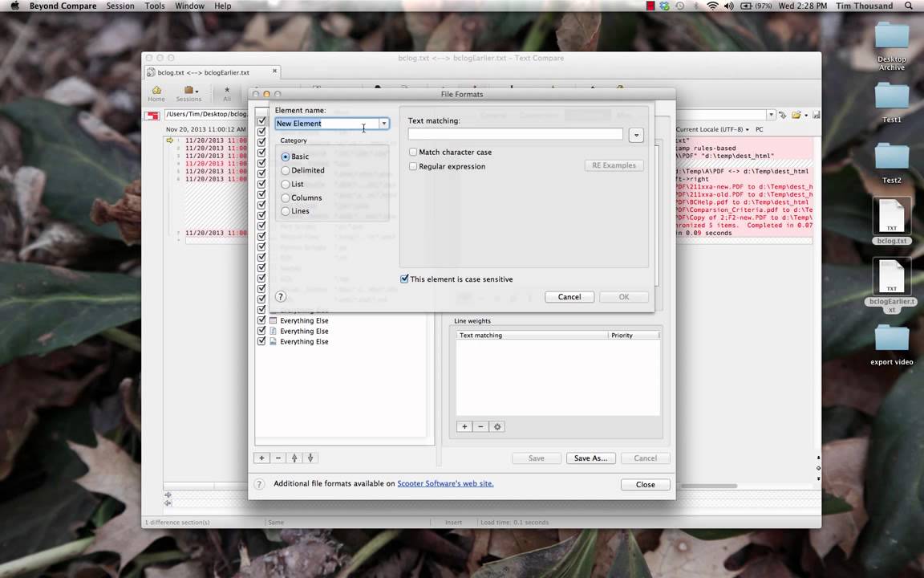Open the Session menu
Screen dimensions: 924x578
coord(120,6)
